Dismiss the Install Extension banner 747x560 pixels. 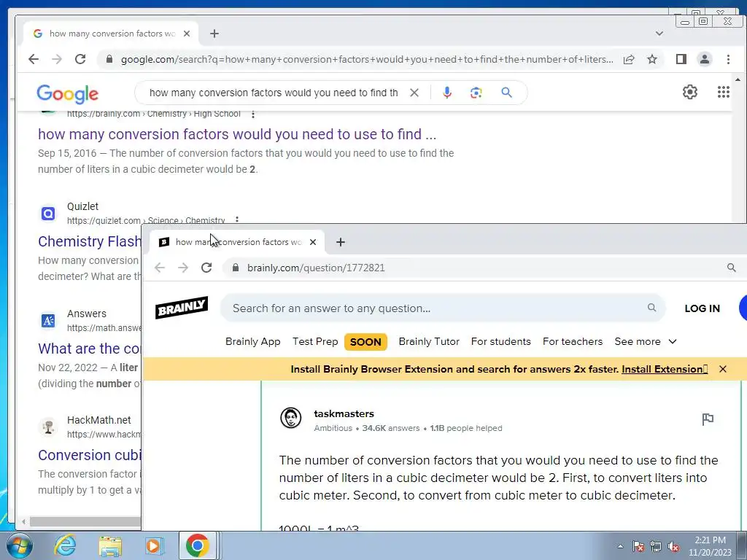[x=723, y=369]
